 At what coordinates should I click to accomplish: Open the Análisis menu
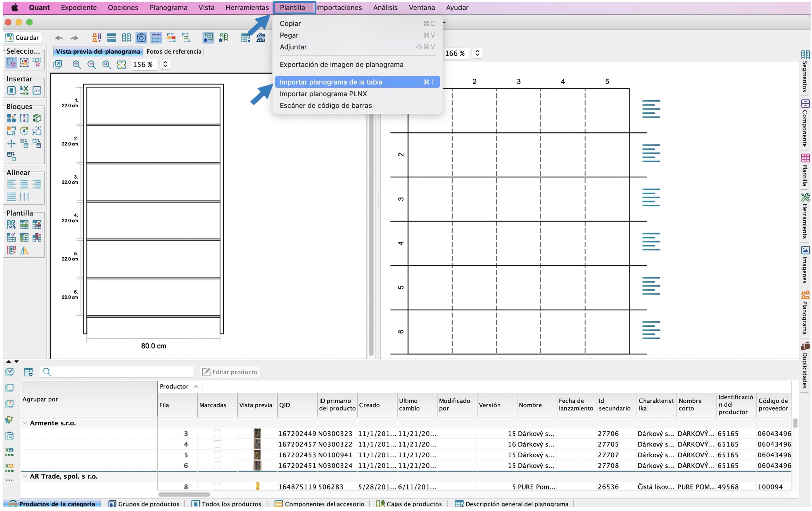385,8
